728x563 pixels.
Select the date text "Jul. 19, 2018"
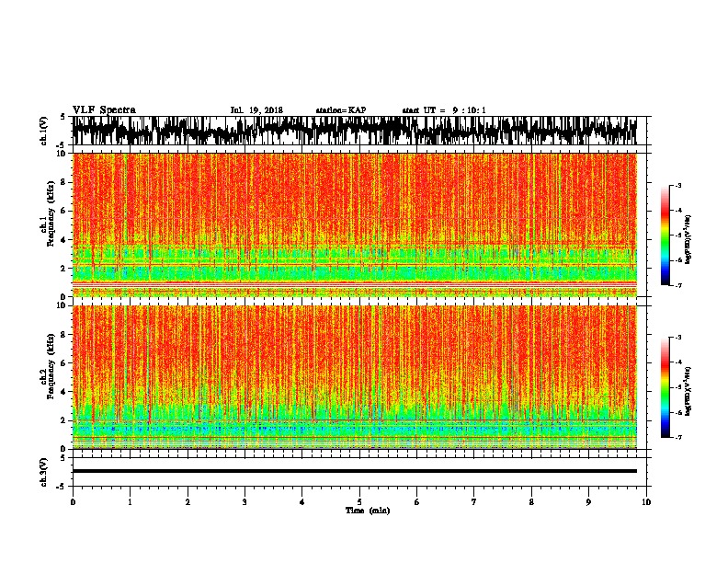pos(256,110)
